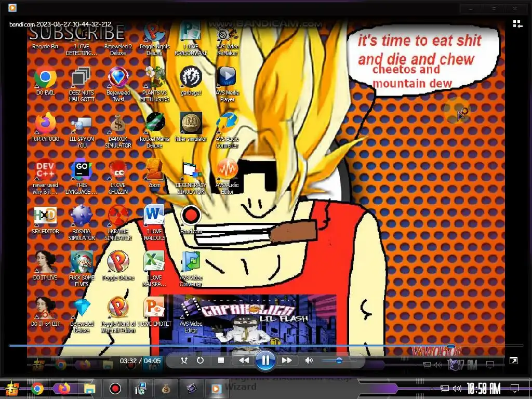Screen dimensions: 532x399
Task: Click the DO IT LIVE portrait icon
Action: pos(45,265)
